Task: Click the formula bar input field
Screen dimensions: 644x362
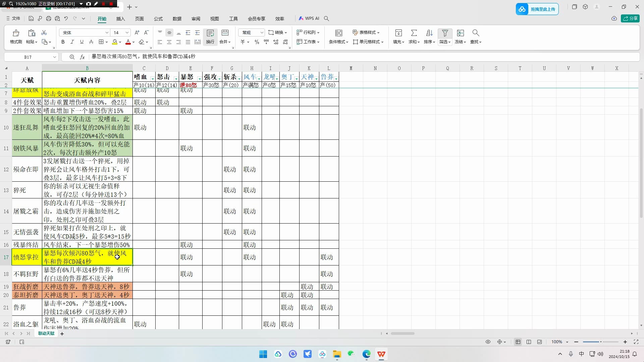Action: (364, 57)
